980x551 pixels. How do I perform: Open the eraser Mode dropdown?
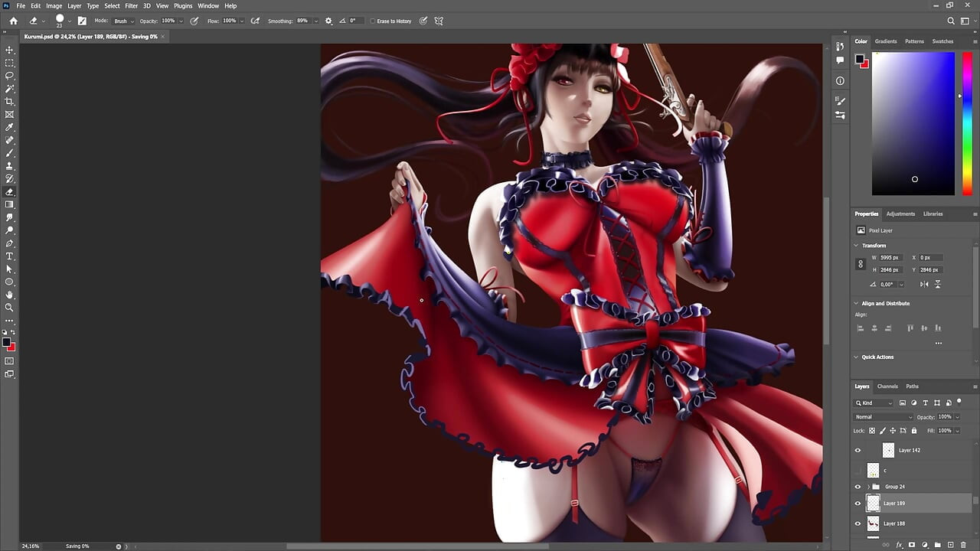coord(123,21)
